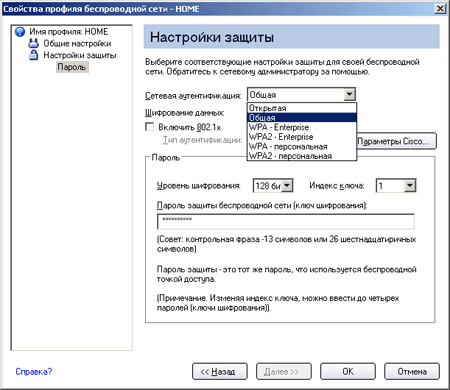
Task: Select the highlighted Общая list option
Action: tap(302, 118)
